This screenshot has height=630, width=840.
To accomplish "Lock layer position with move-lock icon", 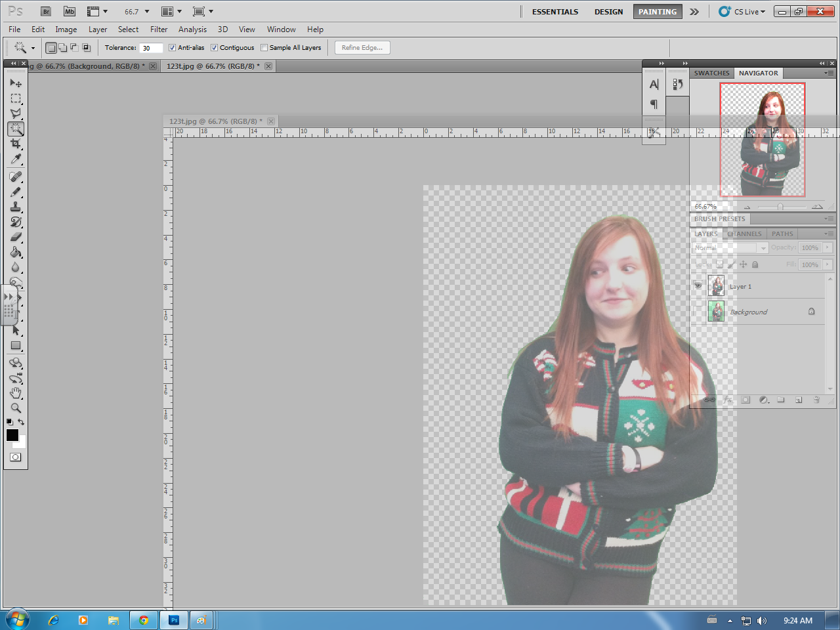I will (x=743, y=264).
